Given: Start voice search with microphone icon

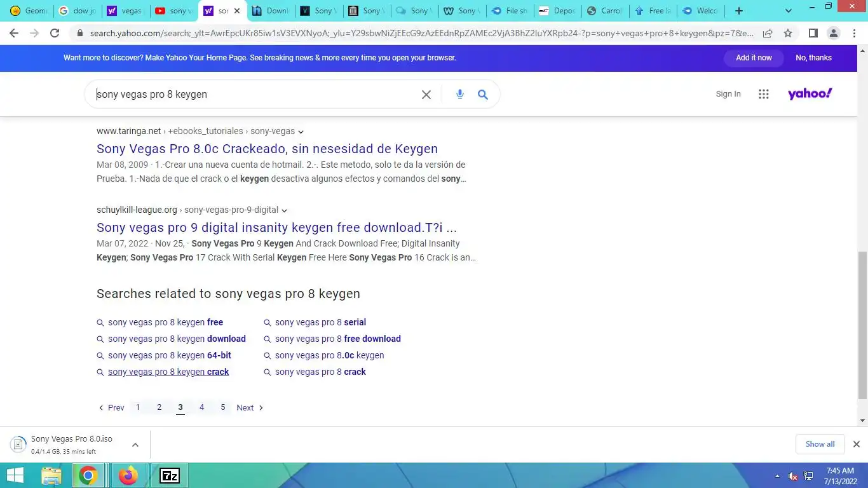Looking at the screenshot, I should point(460,95).
